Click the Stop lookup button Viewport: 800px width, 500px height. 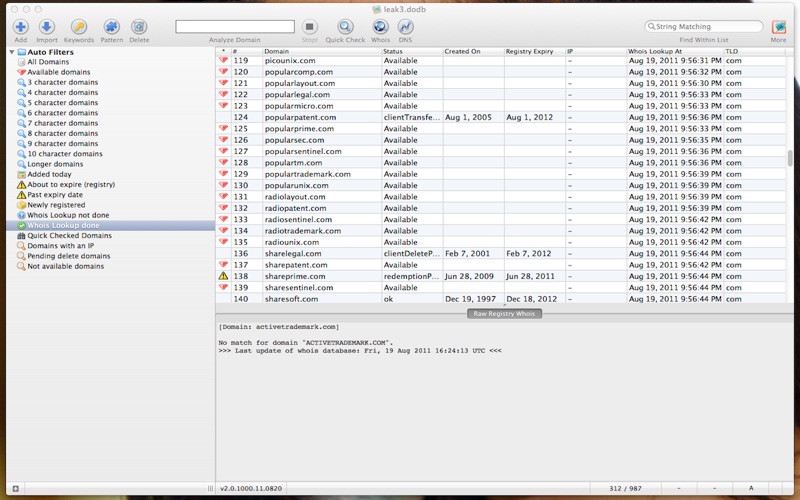tap(309, 27)
